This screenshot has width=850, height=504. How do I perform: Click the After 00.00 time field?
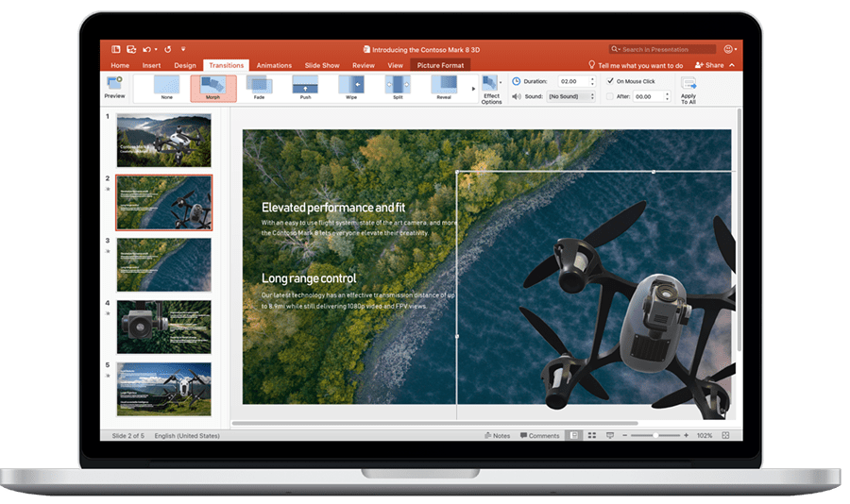(x=648, y=96)
